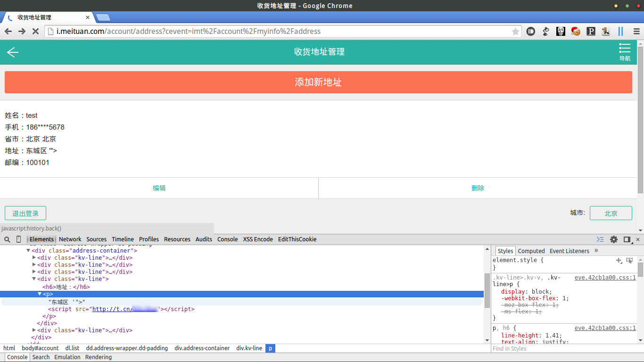Bookmark page with the star icon

[x=515, y=32]
